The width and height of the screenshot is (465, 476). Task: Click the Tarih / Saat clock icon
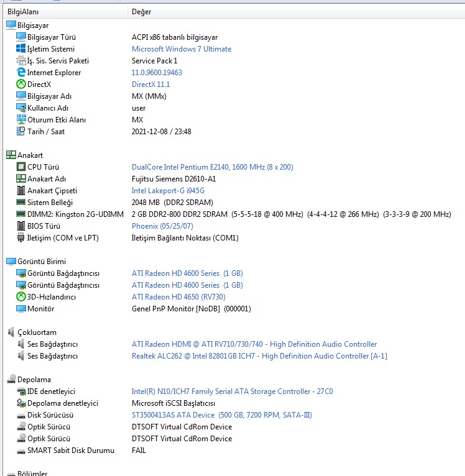coord(21,132)
